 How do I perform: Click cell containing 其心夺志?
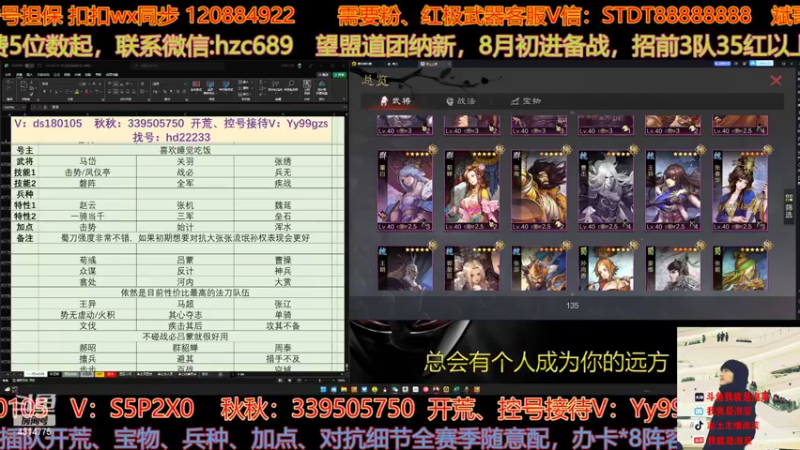click(185, 315)
